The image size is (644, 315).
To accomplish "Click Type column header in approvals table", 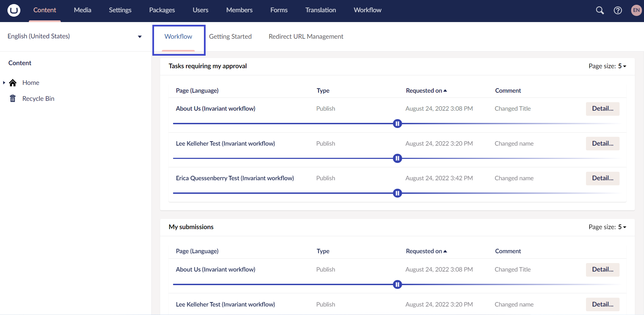I will [x=323, y=91].
